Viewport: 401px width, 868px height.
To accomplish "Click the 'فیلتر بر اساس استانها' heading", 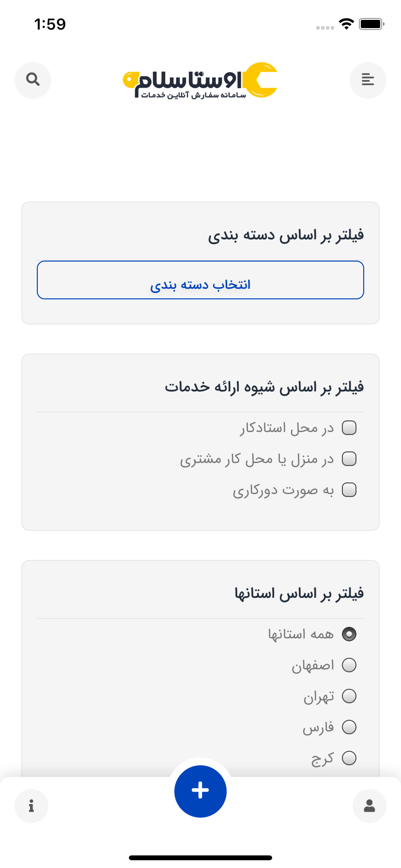I will 299,593.
